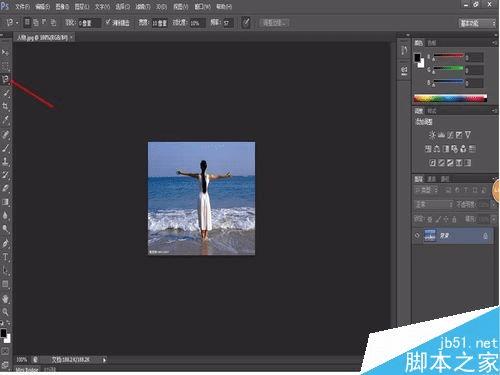Screen dimensions: 500x375
Task: Select the Blur tool
Action: (x=5, y=216)
